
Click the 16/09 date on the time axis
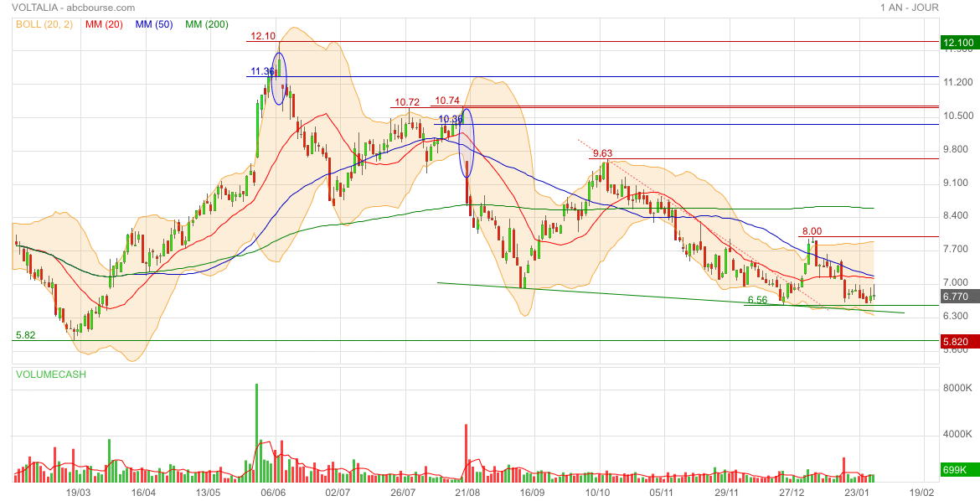click(533, 493)
